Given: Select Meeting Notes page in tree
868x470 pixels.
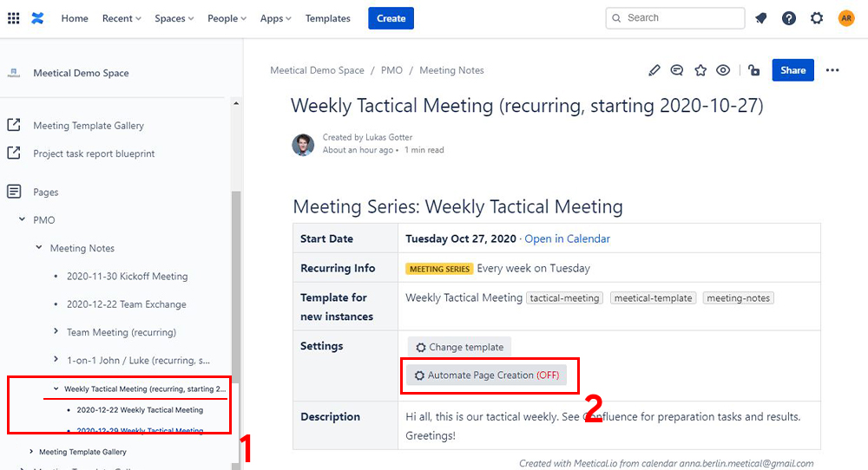Looking at the screenshot, I should 82,248.
